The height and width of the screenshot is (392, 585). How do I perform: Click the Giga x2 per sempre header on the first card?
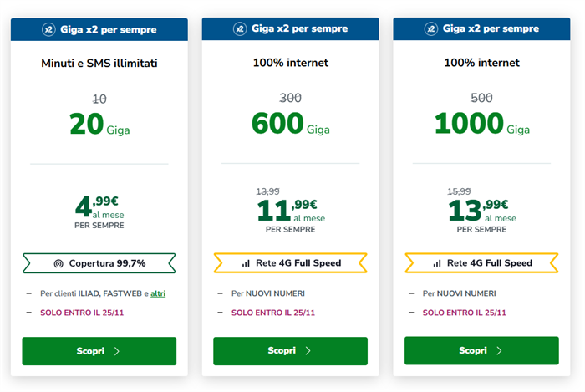(x=99, y=29)
